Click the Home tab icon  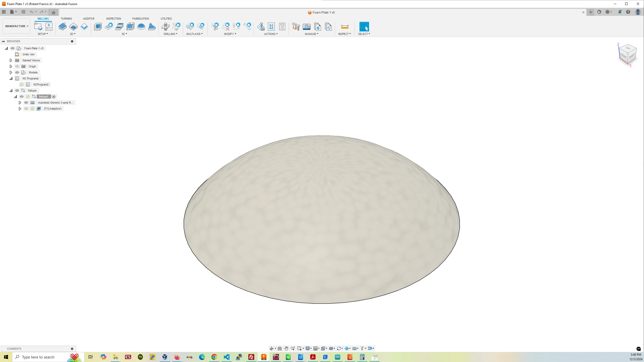tap(53, 12)
